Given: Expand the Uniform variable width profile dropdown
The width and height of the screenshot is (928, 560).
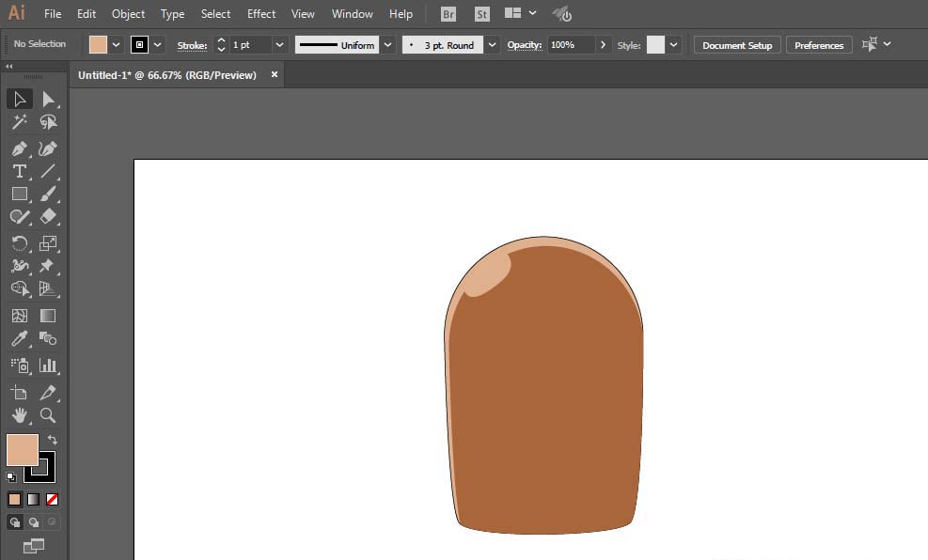Looking at the screenshot, I should (388, 45).
